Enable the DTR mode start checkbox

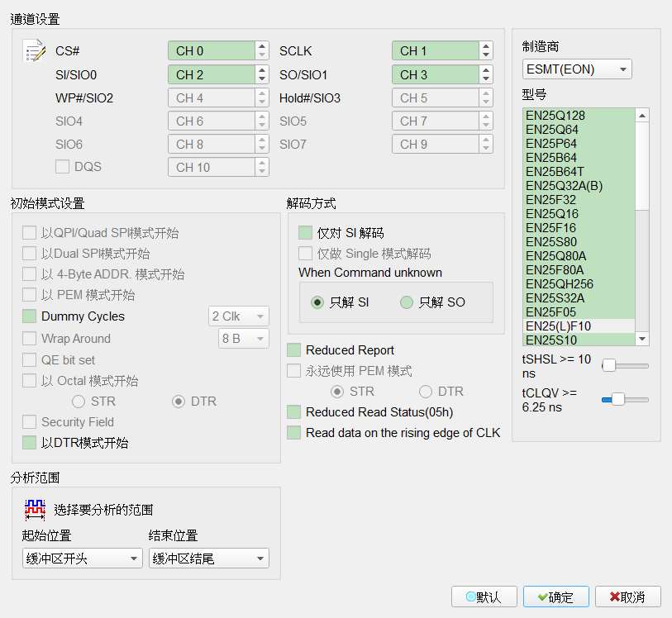click(29, 443)
